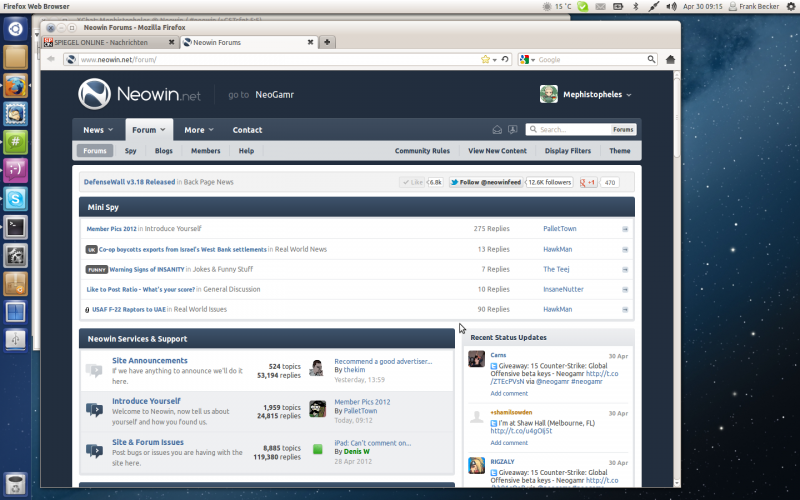Open Help in the sub-navigation
Viewport: 800px width, 500px height.
(246, 151)
